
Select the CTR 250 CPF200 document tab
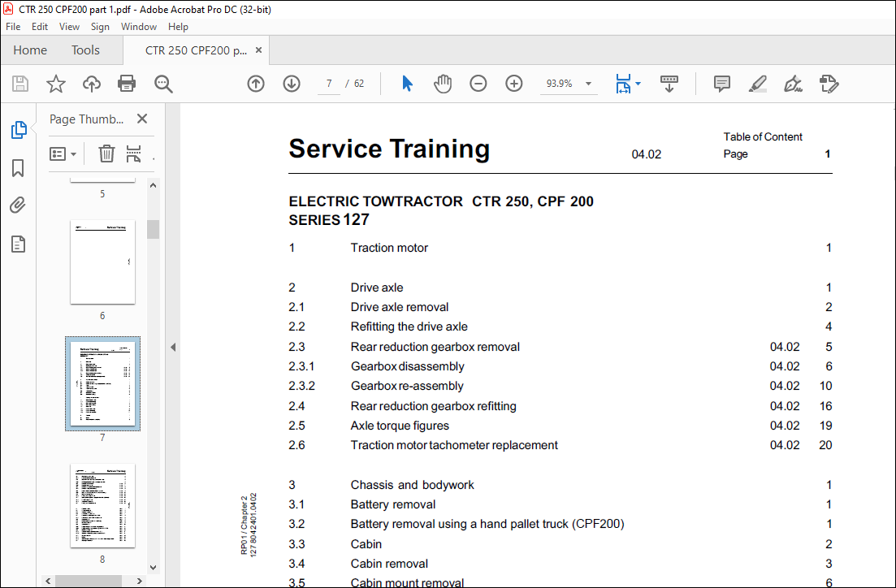pyautogui.click(x=196, y=50)
